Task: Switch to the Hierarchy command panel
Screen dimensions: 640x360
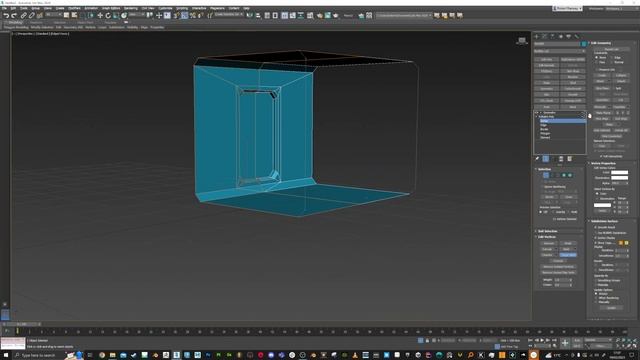Action: pos(552,36)
